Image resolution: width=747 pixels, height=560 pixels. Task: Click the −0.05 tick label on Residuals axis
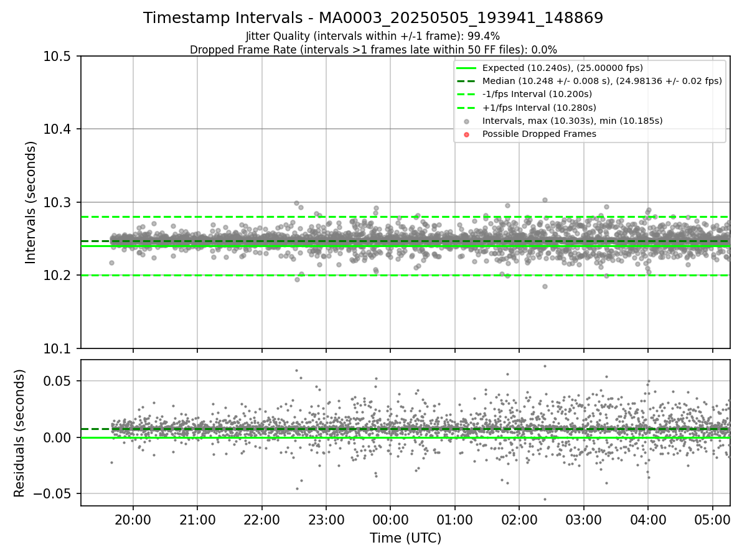(54, 493)
